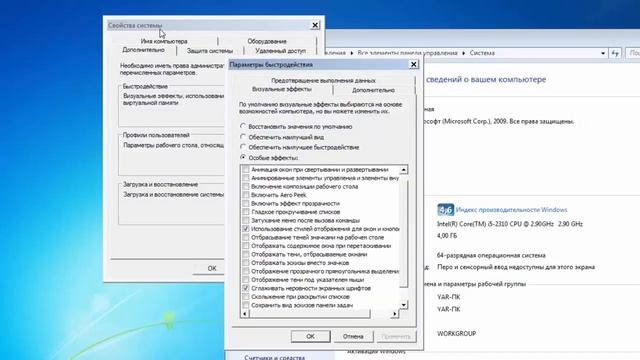The image size is (640, 360).
Task: Select restore default values radio option
Action: tap(243, 126)
